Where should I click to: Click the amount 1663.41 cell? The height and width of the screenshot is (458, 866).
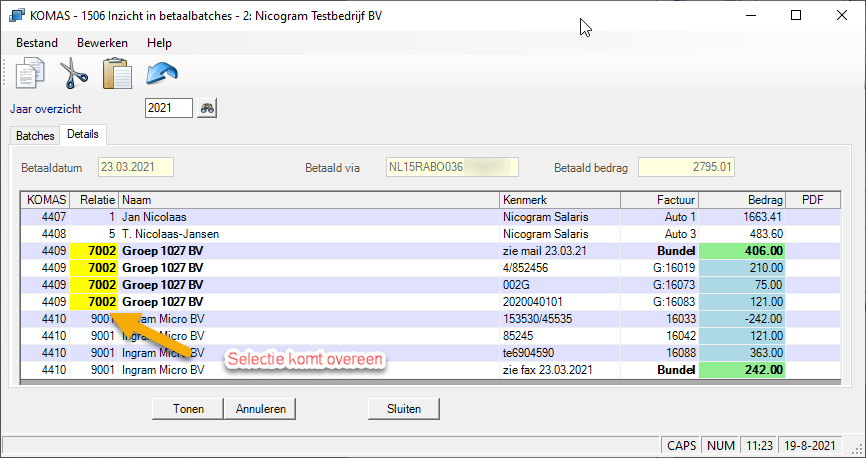coord(742,217)
